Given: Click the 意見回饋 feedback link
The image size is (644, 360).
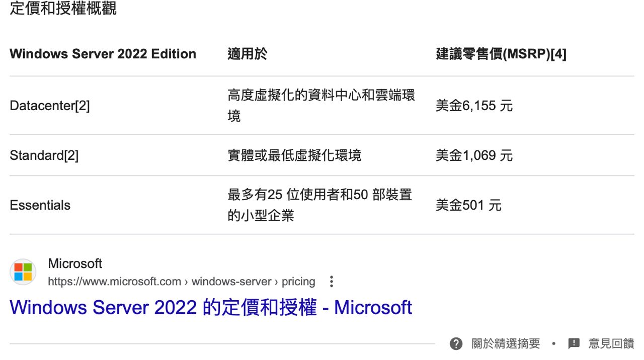Looking at the screenshot, I should click(x=611, y=344).
